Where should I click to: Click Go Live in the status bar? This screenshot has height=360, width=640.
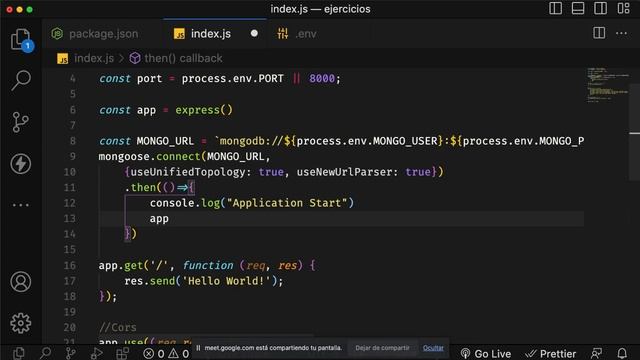(x=486, y=353)
